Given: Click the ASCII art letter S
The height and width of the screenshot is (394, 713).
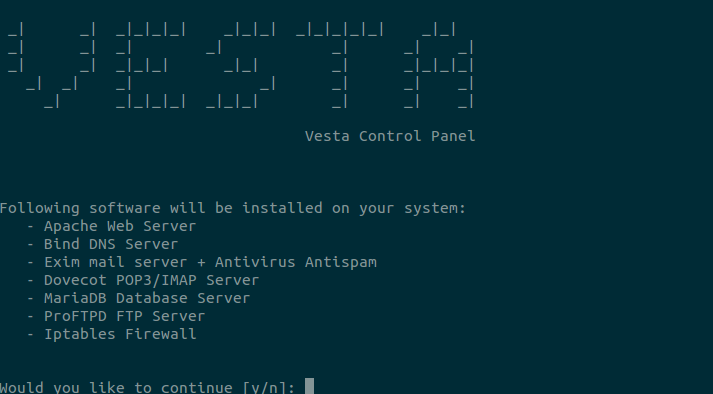Looking at the screenshot, I should [241, 66].
